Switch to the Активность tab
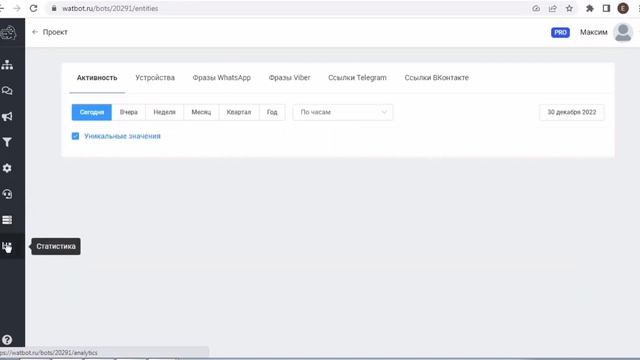Image resolution: width=640 pixels, height=360 pixels. [97, 78]
